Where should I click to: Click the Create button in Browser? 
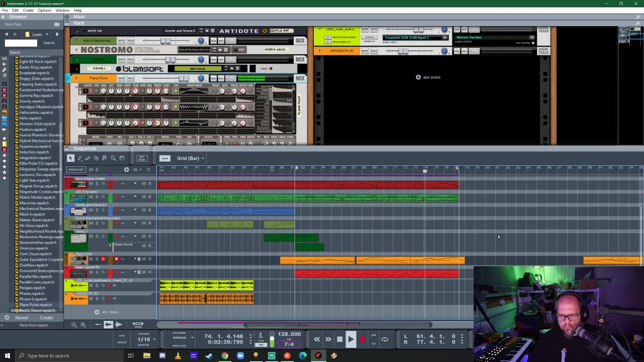[46, 318]
